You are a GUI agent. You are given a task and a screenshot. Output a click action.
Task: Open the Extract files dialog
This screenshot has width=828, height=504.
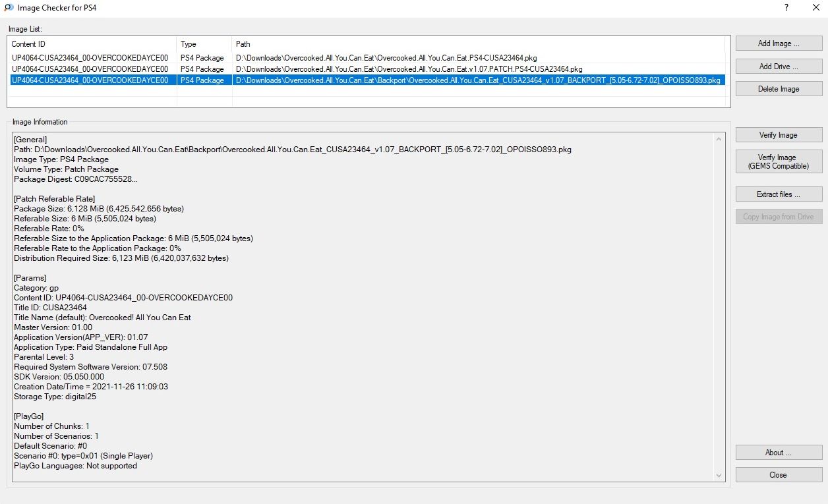[779, 194]
